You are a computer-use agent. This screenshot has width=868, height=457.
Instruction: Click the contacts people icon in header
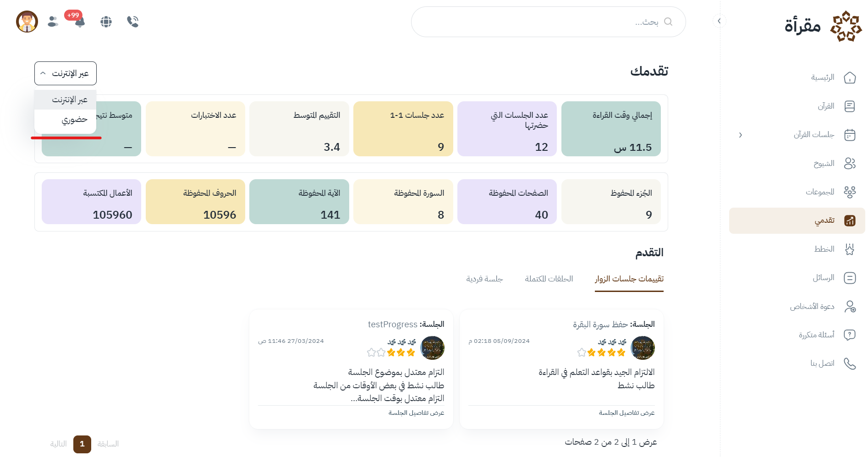click(x=53, y=22)
